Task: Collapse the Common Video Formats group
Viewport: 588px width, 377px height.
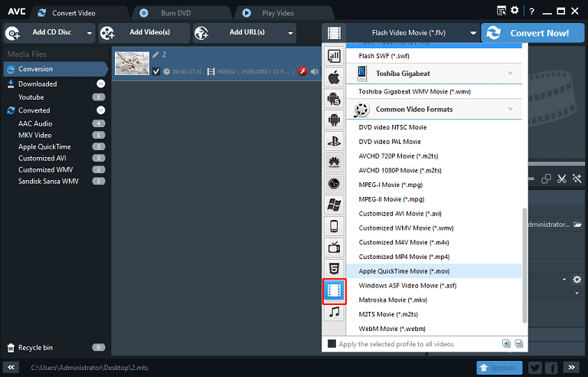Action: (x=511, y=109)
